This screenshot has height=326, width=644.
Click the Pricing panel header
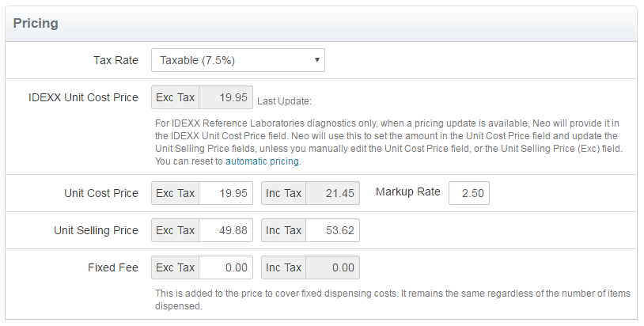point(36,23)
